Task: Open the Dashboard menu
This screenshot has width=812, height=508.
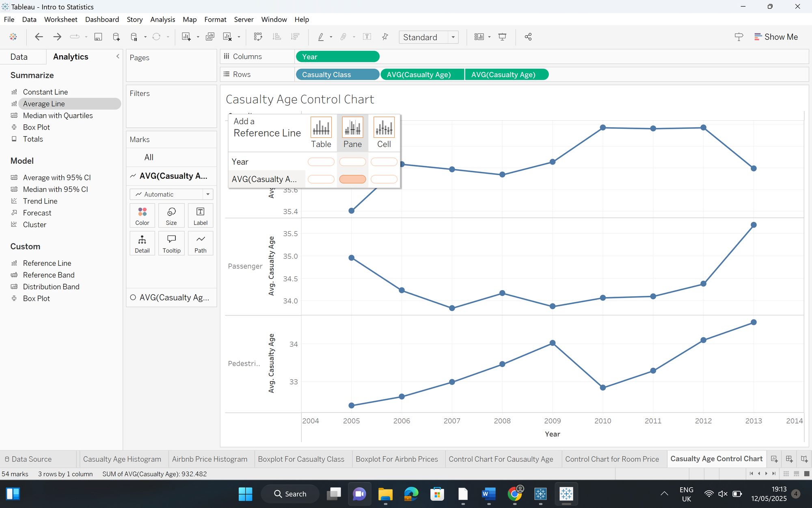Action: tap(102, 20)
